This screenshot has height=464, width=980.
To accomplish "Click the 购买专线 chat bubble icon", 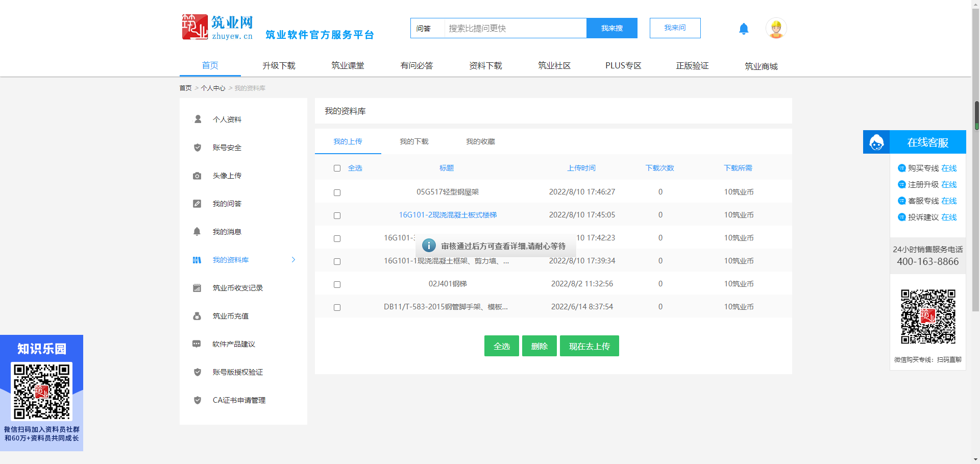I will (x=902, y=168).
